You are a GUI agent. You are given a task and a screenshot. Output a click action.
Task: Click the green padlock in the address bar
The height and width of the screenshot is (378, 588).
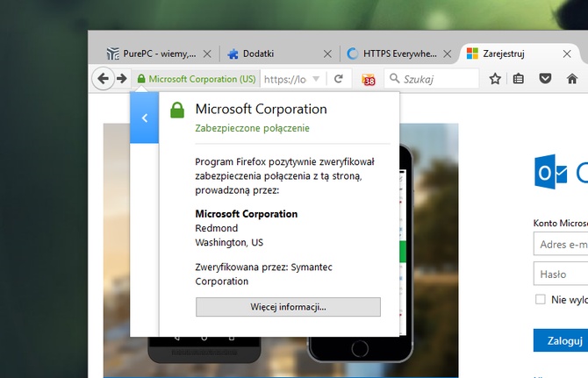click(x=141, y=79)
